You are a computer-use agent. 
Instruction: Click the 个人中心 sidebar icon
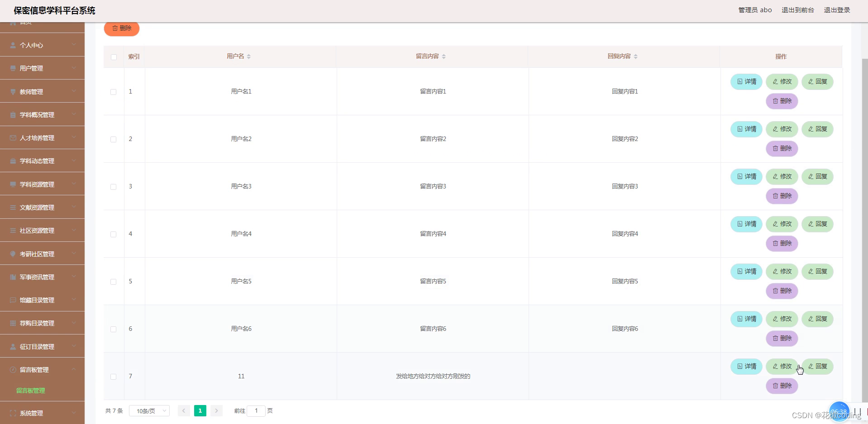click(x=13, y=45)
